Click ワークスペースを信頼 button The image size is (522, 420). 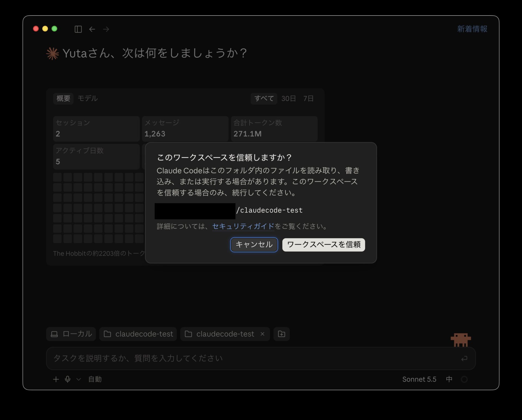[x=324, y=245]
